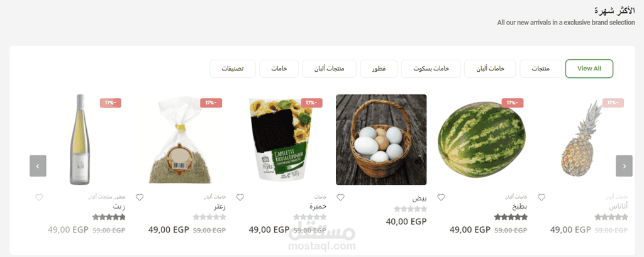Add أناناس to wishlist heart

541,197
